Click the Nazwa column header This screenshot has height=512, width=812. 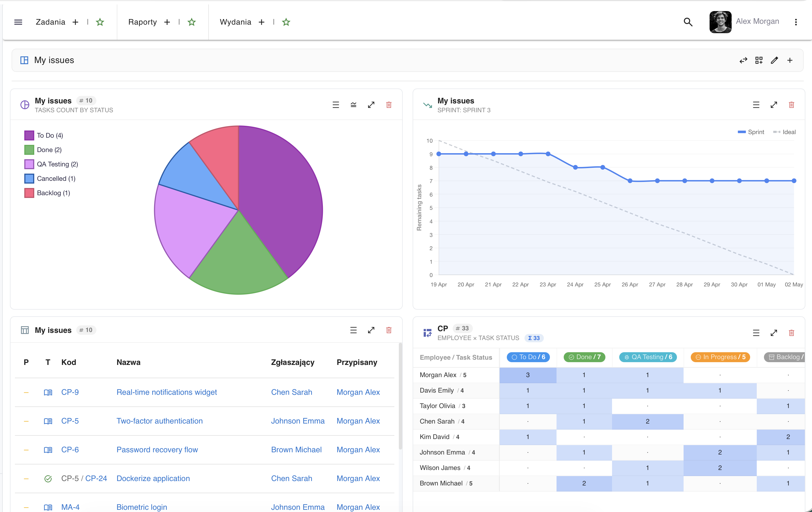point(128,362)
